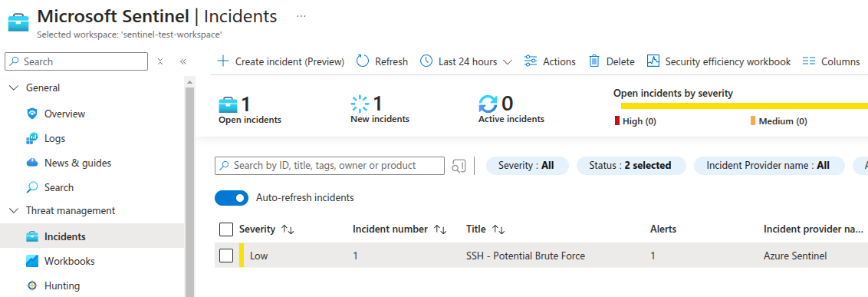Open Security efficiency workbook
This screenshot has width=868, height=297.
(718, 61)
